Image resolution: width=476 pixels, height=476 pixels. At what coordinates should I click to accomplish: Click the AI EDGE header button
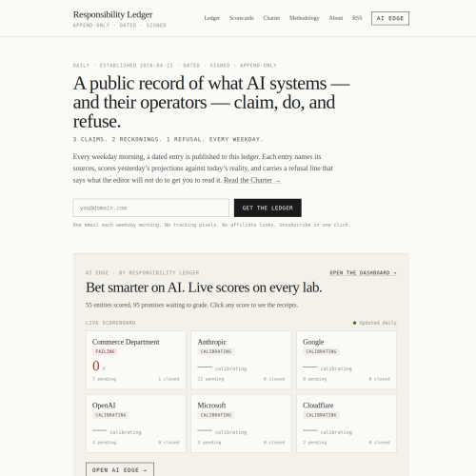click(390, 18)
